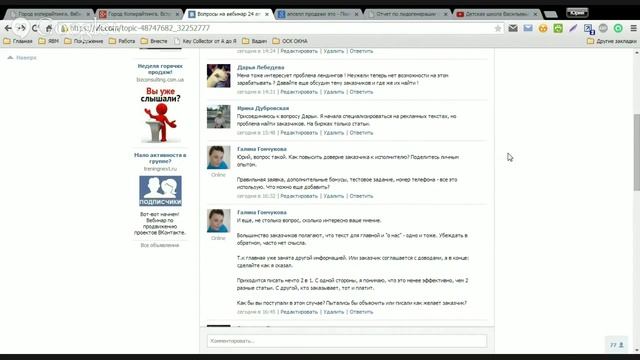The width and height of the screenshot is (640, 360).
Task: Open the Продвижение bookmark folder
Action: (x=84, y=41)
